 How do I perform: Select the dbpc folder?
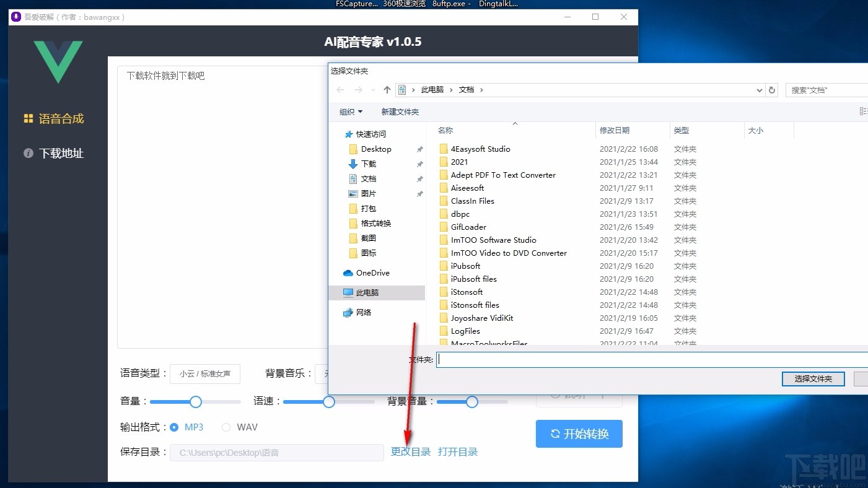[460, 214]
